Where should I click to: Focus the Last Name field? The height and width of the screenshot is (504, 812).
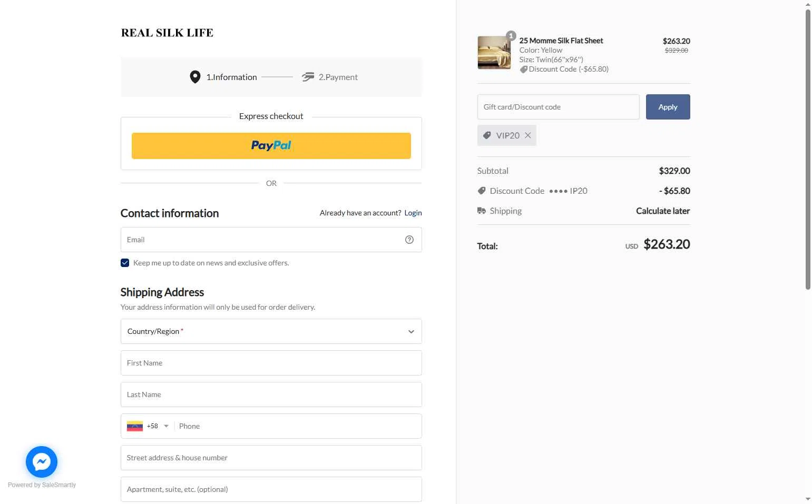click(271, 394)
